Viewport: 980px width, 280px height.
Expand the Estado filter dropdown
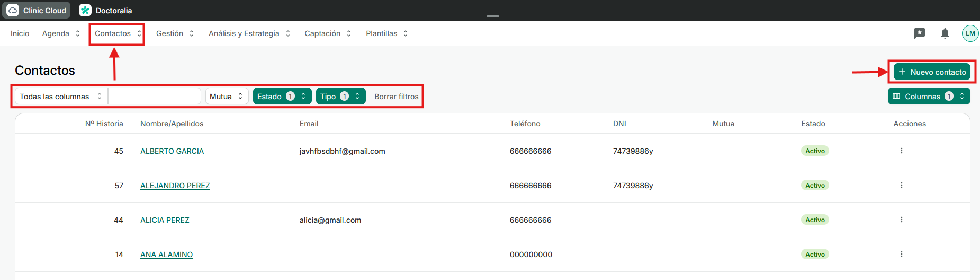click(282, 97)
